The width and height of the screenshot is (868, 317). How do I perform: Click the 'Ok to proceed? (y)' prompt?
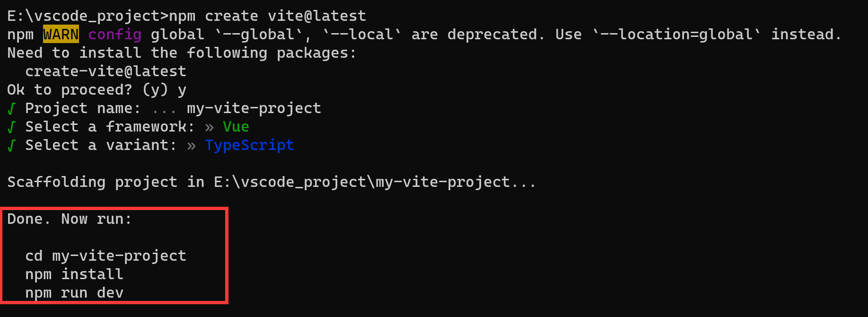coord(88,90)
